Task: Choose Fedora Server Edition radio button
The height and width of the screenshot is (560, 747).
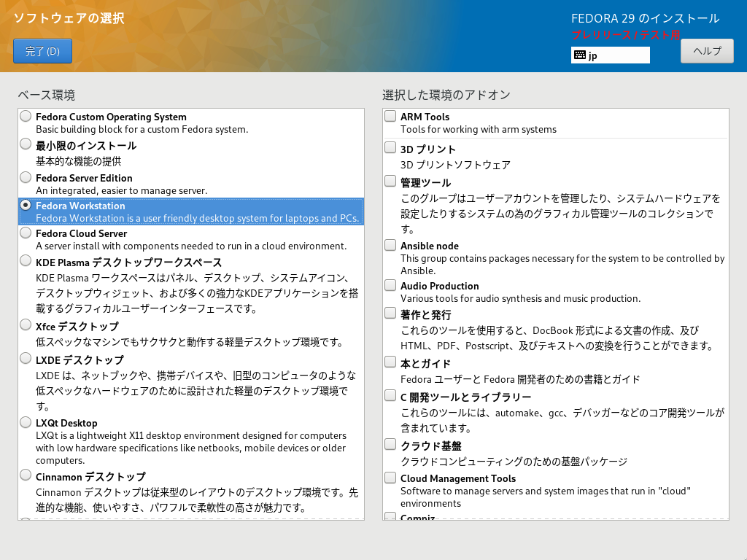Action: 26,177
